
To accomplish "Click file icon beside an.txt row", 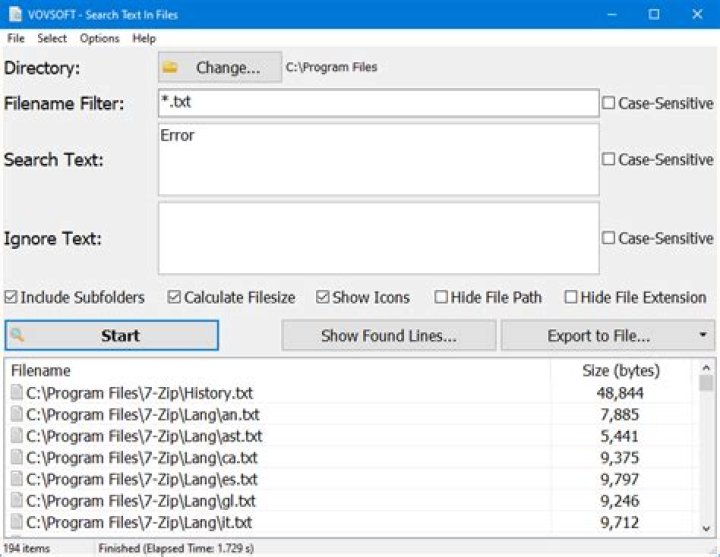I will coord(17,414).
